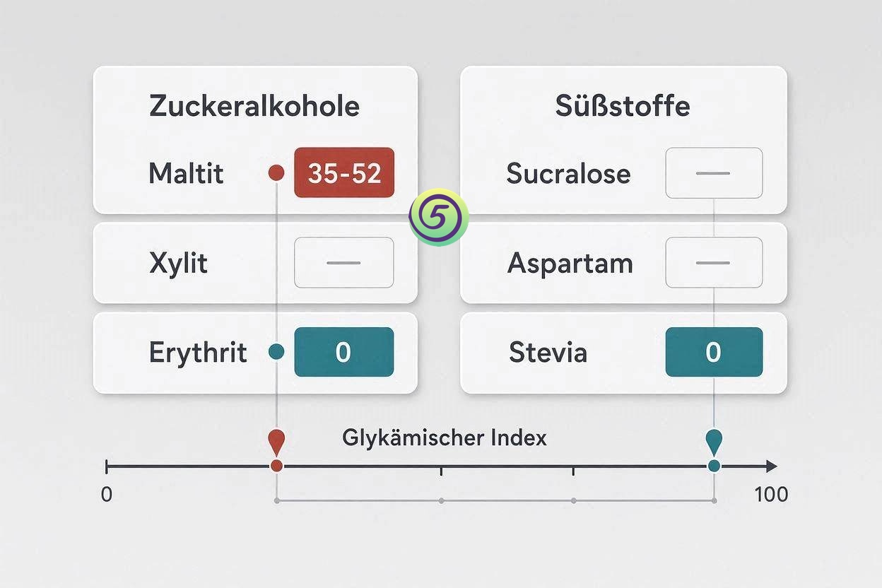Viewport: 882px width, 588px height.
Task: Click the 0 label at the axis start
Action: pyautogui.click(x=107, y=494)
